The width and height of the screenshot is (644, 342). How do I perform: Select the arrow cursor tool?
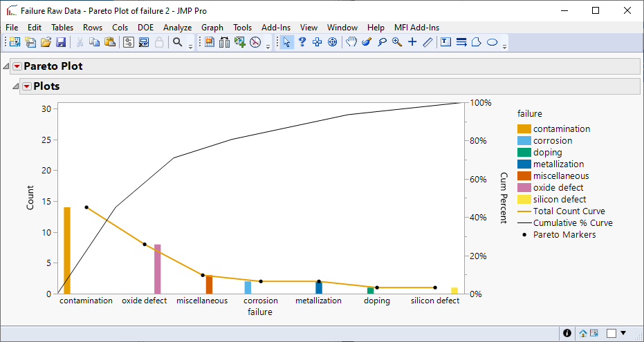click(x=287, y=42)
